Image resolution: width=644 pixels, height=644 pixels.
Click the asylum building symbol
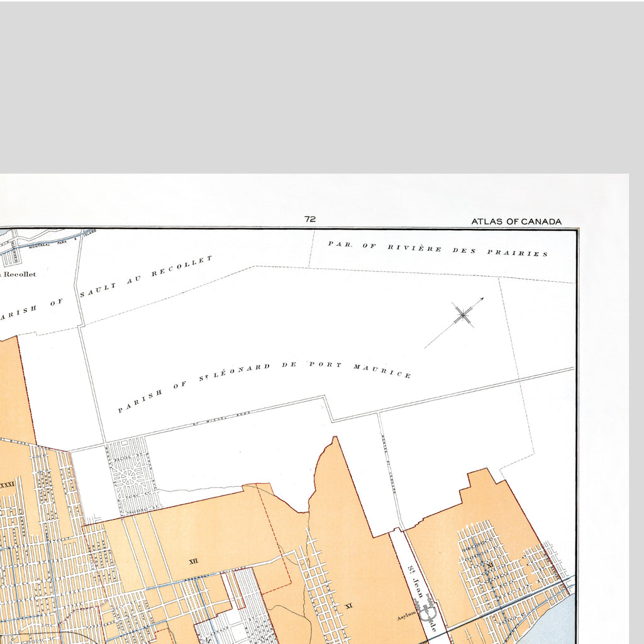click(427, 609)
